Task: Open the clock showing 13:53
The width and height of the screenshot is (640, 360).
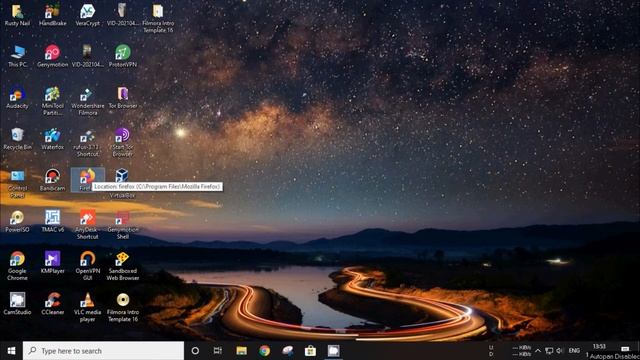Action: (x=599, y=347)
